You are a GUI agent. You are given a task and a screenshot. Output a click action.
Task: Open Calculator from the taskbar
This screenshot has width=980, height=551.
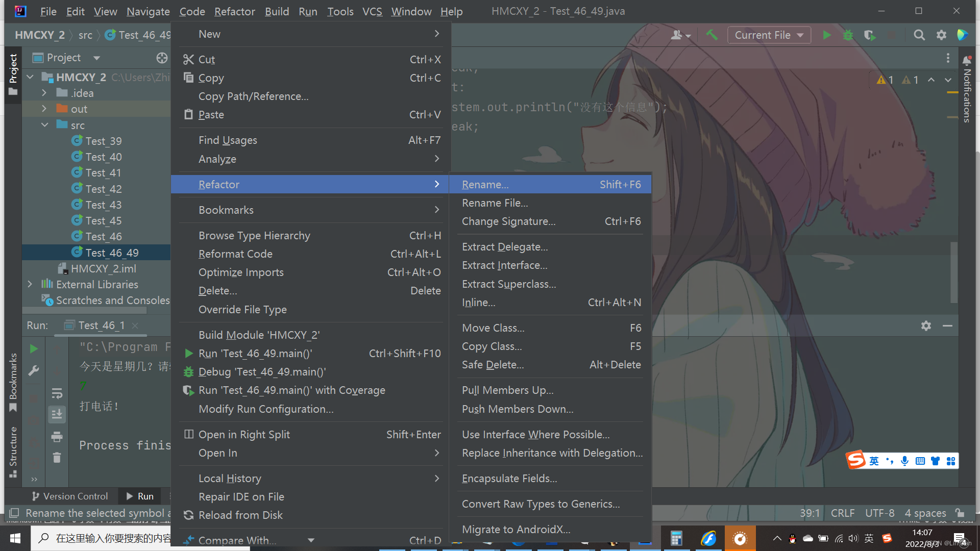tap(676, 538)
